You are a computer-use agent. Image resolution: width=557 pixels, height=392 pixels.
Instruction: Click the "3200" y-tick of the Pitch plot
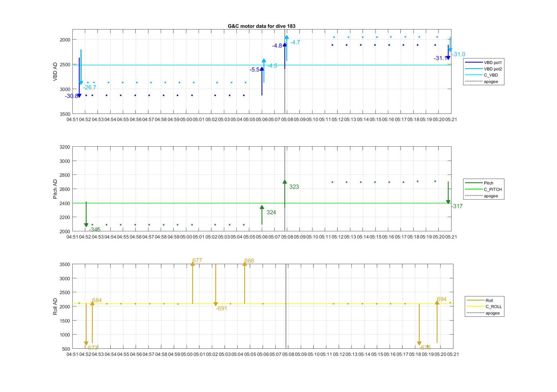[65, 147]
